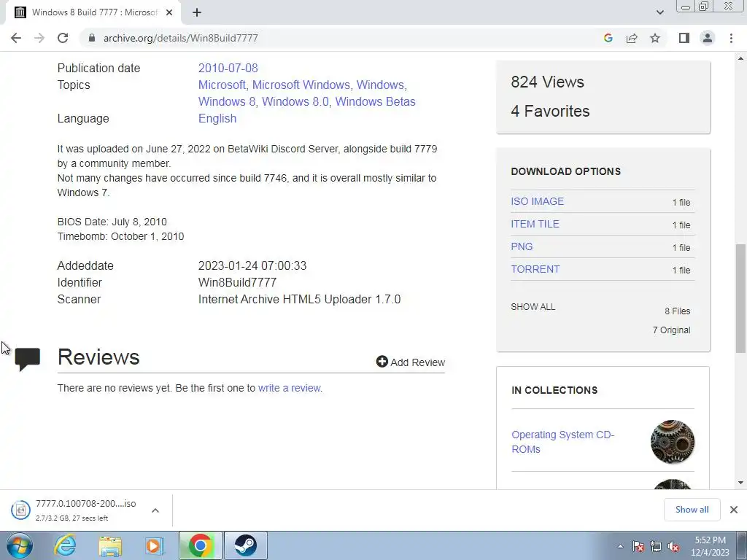Open a new browser tab
This screenshot has width=747, height=560.
pos(197,12)
